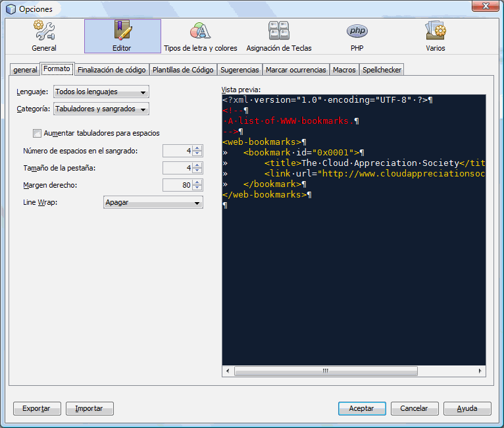Screen dimensions: 504x428
Task: Open Asignación de Teclas category
Action: tap(279, 36)
